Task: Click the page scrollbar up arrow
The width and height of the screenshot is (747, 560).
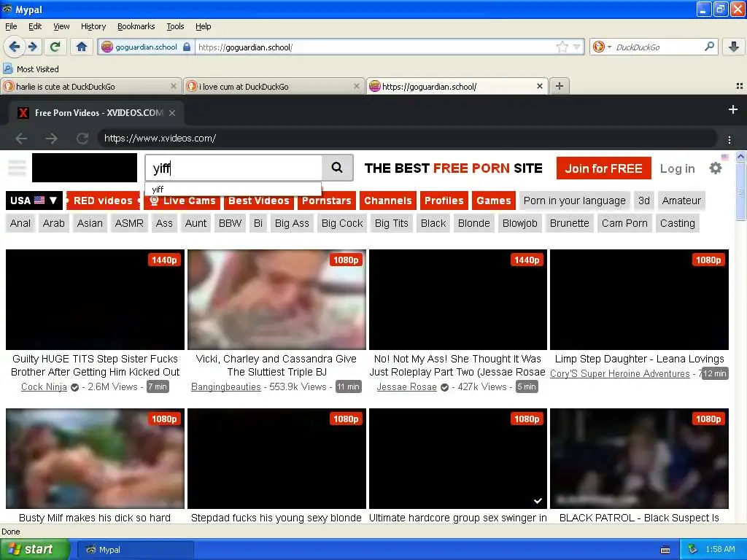Action: click(x=740, y=156)
